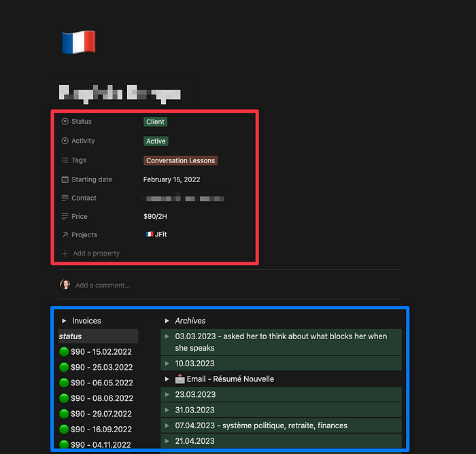Click the $90 - 04.11.2022 invoice text
476x454 pixels.
(101, 445)
